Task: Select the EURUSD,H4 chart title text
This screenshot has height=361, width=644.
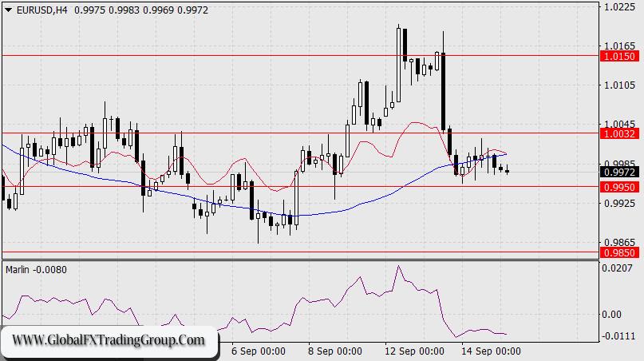Action: tap(41, 10)
